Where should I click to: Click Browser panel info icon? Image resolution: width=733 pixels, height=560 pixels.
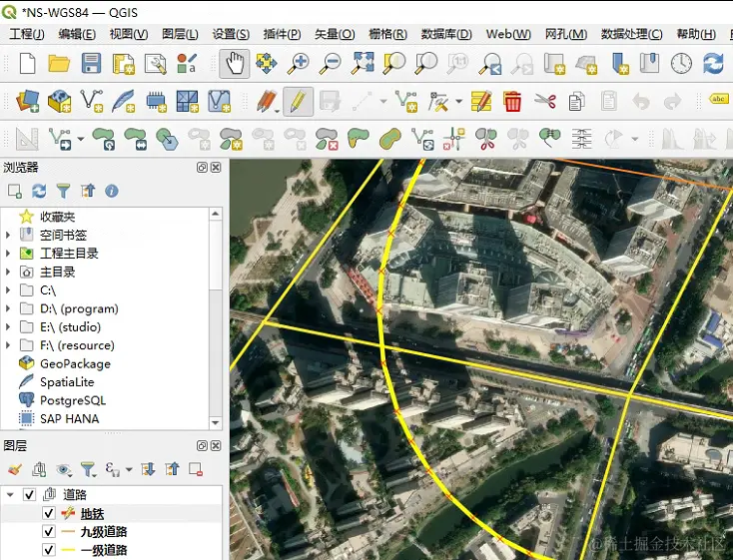(111, 191)
